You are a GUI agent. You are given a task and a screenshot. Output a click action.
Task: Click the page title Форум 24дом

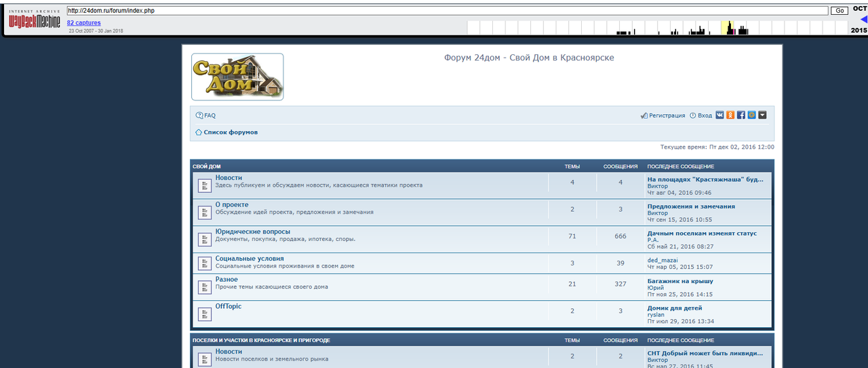coord(529,58)
